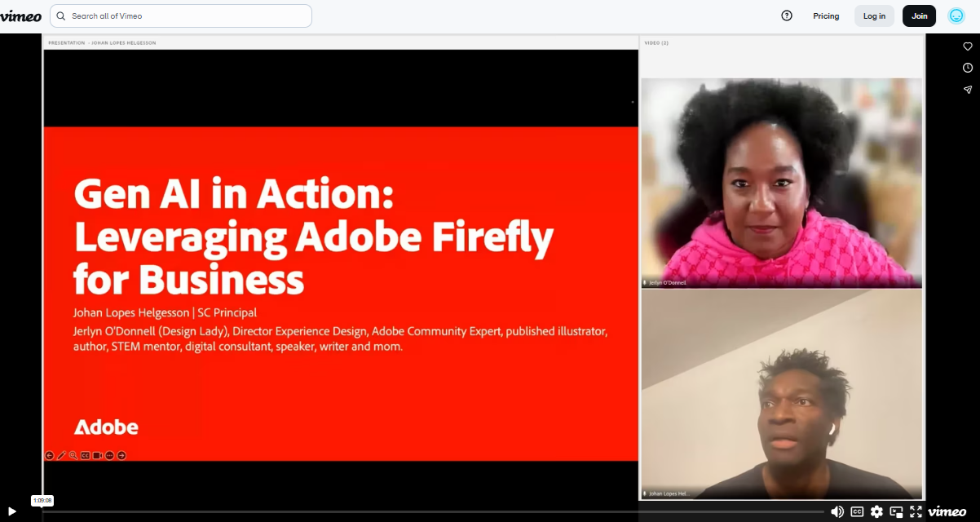Play the video
Viewport: 980px width, 522px height.
pos(12,511)
